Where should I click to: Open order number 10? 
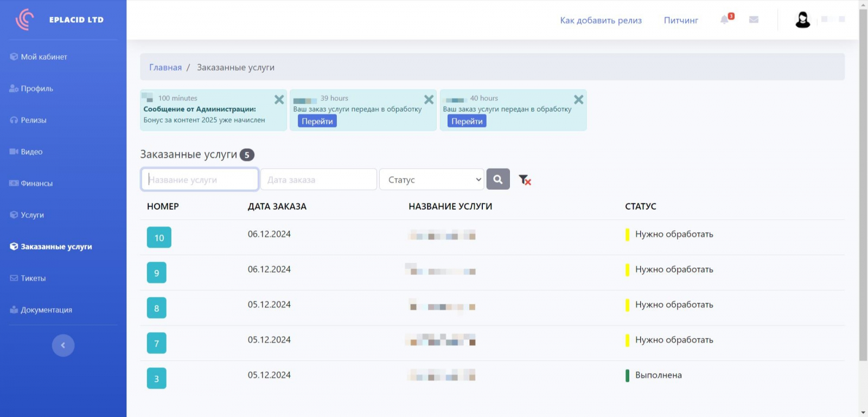click(159, 238)
